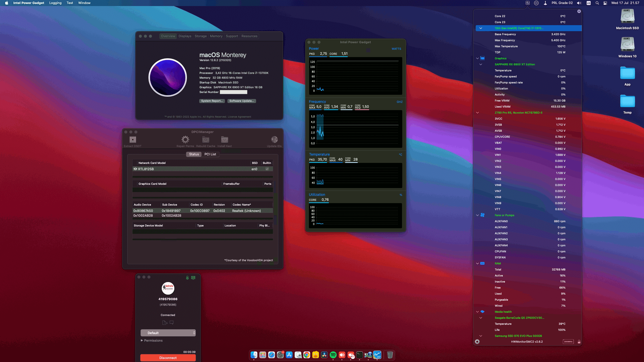This screenshot has height=362, width=644.
Task: Check the Builtin checkbox for RTL8125B
Action: (x=267, y=169)
